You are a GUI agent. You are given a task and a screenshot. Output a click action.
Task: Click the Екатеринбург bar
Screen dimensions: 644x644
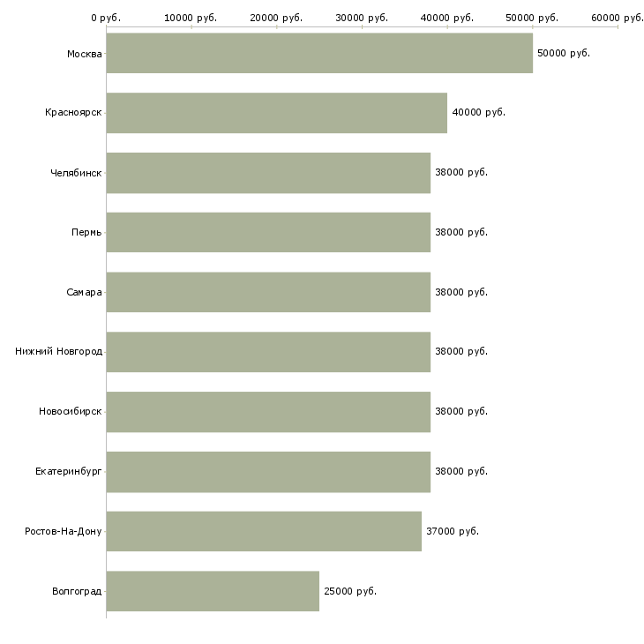[268, 472]
